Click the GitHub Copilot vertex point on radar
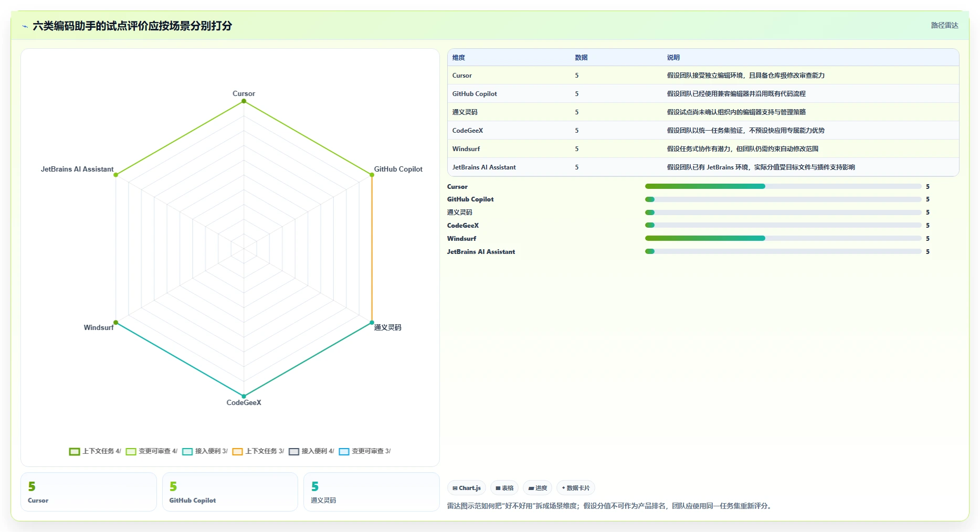The image size is (980, 532). click(x=372, y=175)
